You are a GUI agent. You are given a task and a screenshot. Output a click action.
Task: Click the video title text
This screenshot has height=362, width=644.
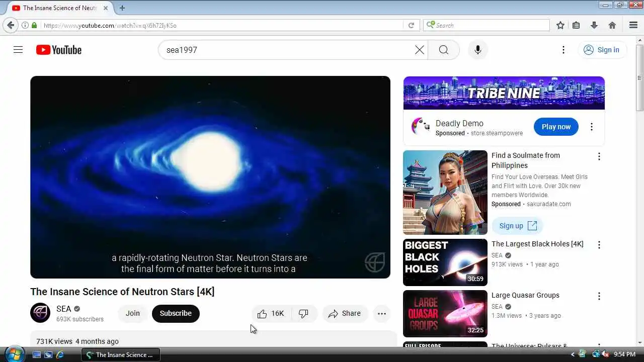[122, 292]
